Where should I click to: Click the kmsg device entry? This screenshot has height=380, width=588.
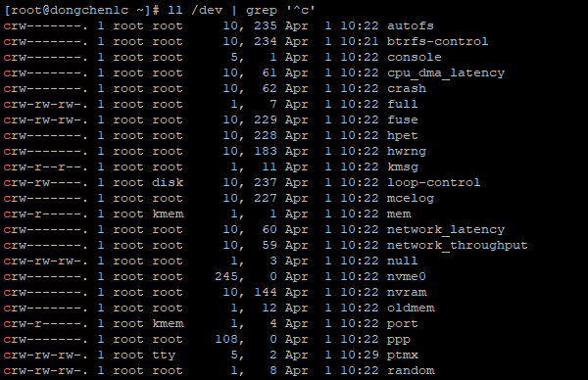tap(403, 167)
